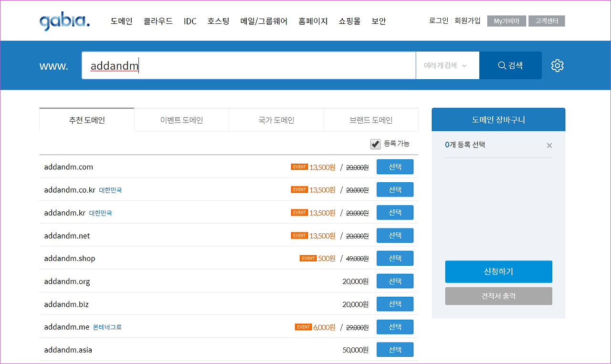The image size is (611, 364).
Task: Select addandm.net with 선택 button
Action: pyautogui.click(x=395, y=236)
